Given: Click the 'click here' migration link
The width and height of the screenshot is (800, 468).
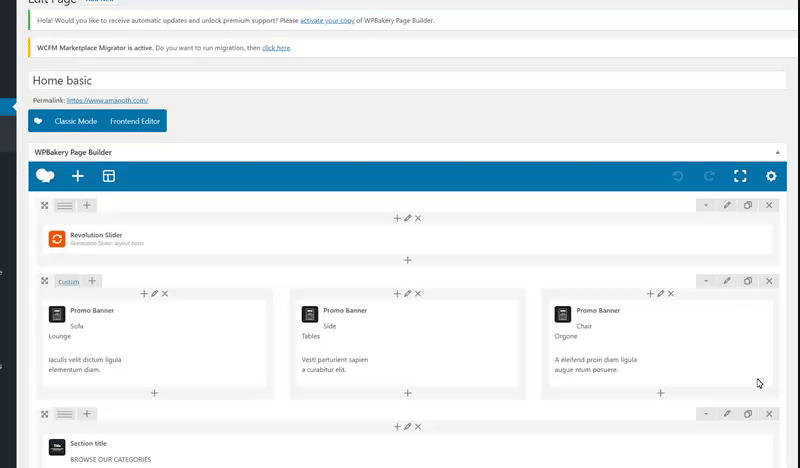Looking at the screenshot, I should click(276, 48).
